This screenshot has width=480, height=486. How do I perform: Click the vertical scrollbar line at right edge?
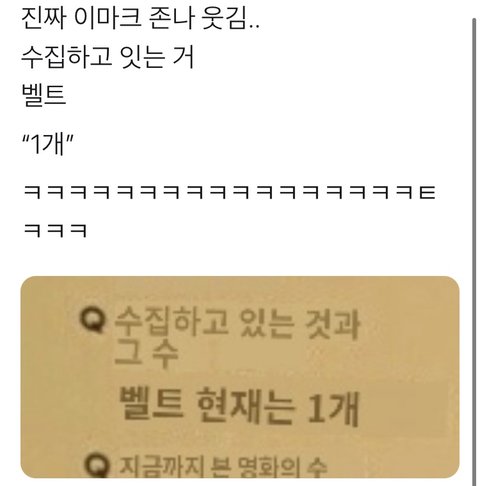click(474, 252)
